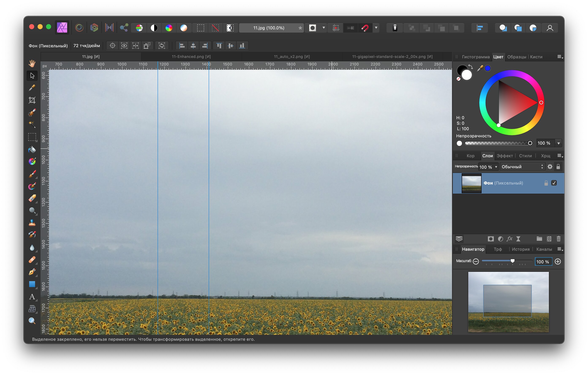Toggle the pixel Grid display button
Viewport: 588px width, 375px height.
tap(336, 28)
